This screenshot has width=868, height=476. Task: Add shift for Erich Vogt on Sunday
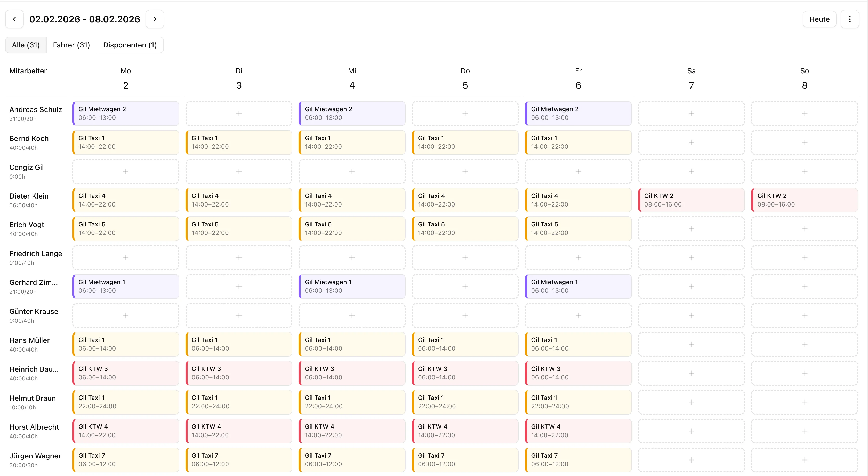804,228
